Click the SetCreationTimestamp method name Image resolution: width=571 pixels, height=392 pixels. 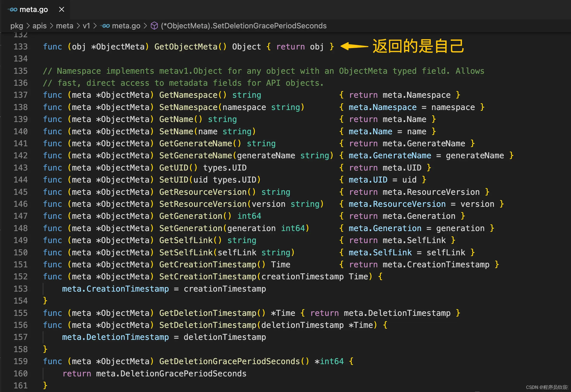(208, 277)
